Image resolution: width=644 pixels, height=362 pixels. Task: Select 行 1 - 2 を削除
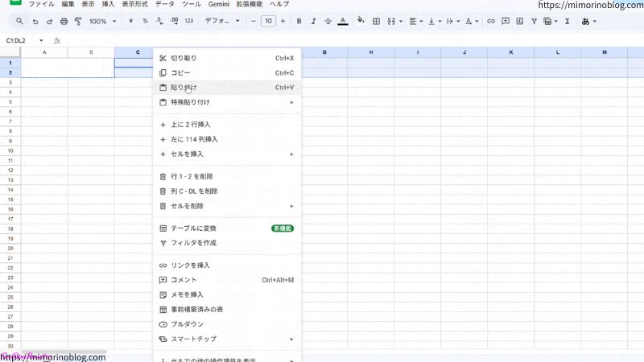coord(227,176)
